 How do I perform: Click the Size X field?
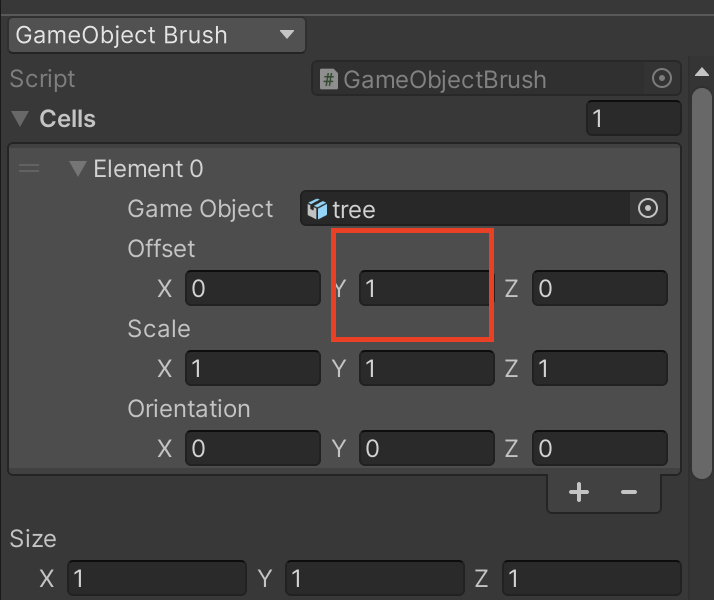[x=156, y=578]
